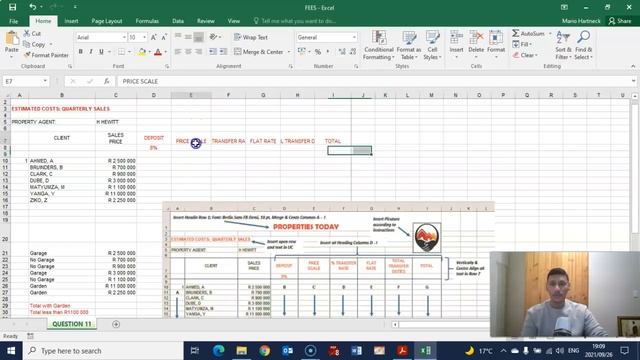Viewport: 640px width, 360px height.
Task: Switch to the Insert ribbon tab
Action: pos(71,21)
